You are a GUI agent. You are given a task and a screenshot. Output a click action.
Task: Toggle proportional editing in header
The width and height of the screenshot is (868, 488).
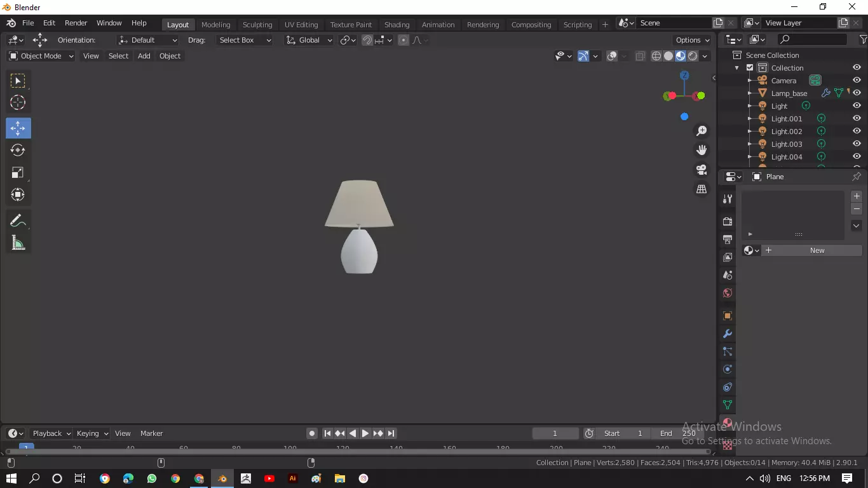click(x=403, y=40)
